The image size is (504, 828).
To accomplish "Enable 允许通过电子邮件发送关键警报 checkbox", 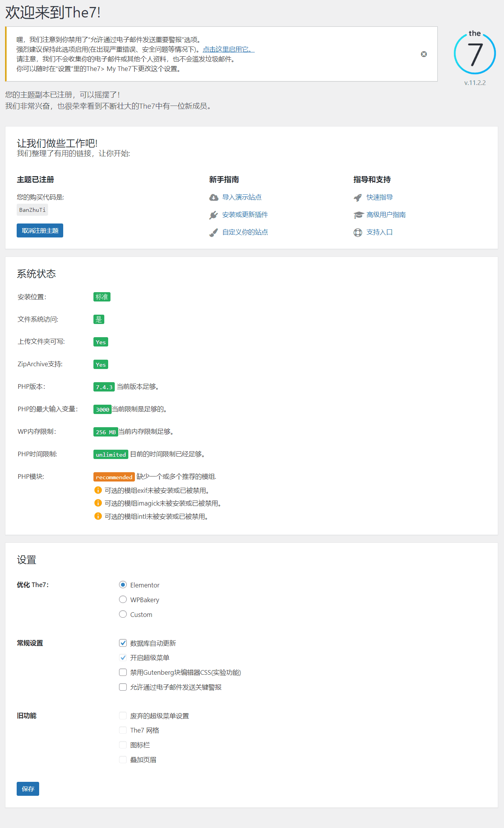I will (123, 687).
